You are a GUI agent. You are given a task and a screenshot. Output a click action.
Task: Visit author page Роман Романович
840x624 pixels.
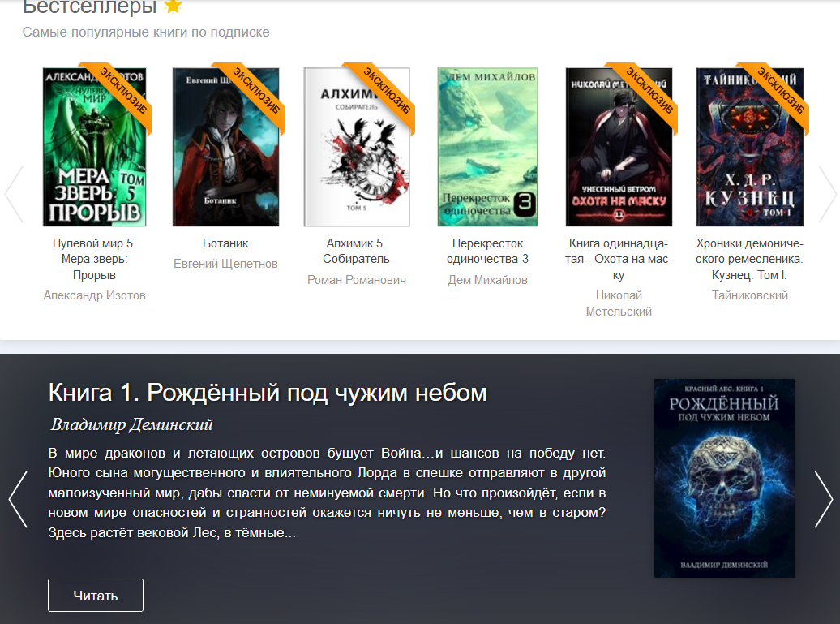[357, 280]
